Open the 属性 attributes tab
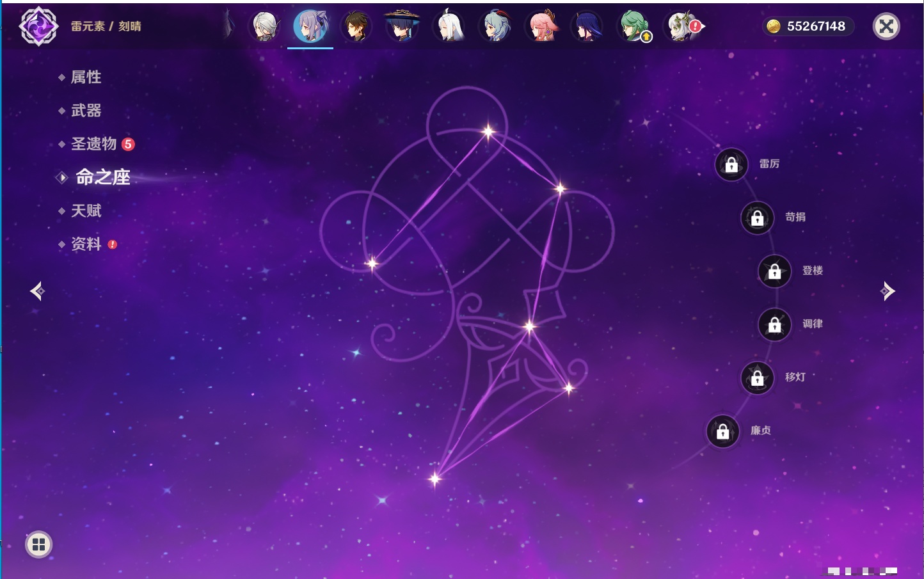The width and height of the screenshot is (924, 579). 86,77
